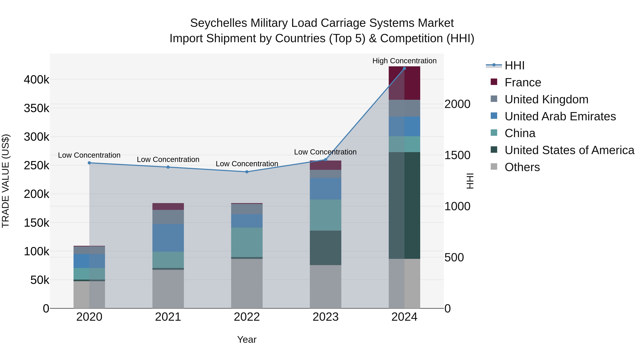
Task: Click the HHI line marker in legend
Action: click(494, 65)
